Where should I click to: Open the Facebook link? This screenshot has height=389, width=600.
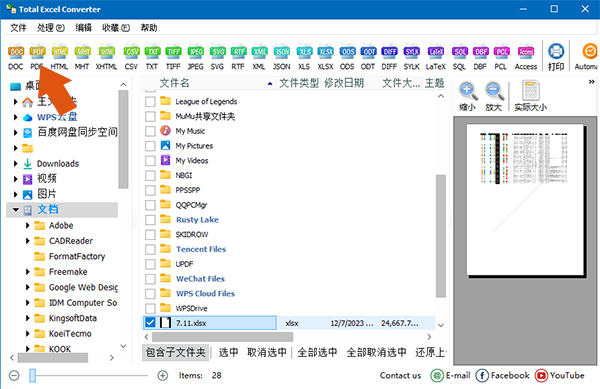502,376
